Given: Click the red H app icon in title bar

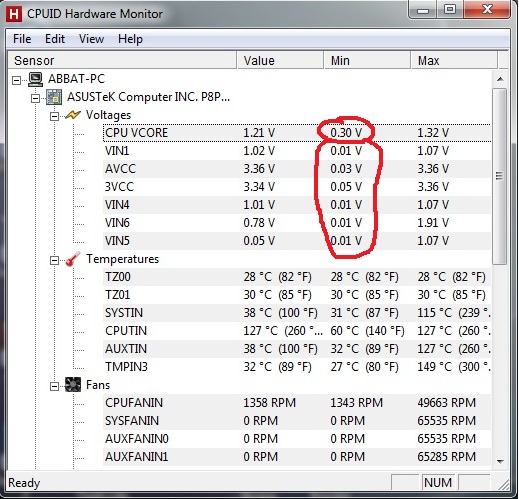Looking at the screenshot, I should (14, 14).
